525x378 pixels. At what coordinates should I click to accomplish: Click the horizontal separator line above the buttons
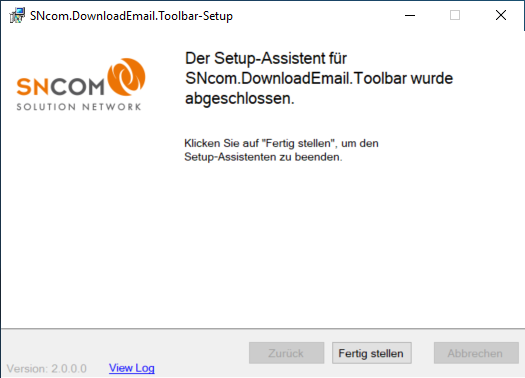pos(262,329)
